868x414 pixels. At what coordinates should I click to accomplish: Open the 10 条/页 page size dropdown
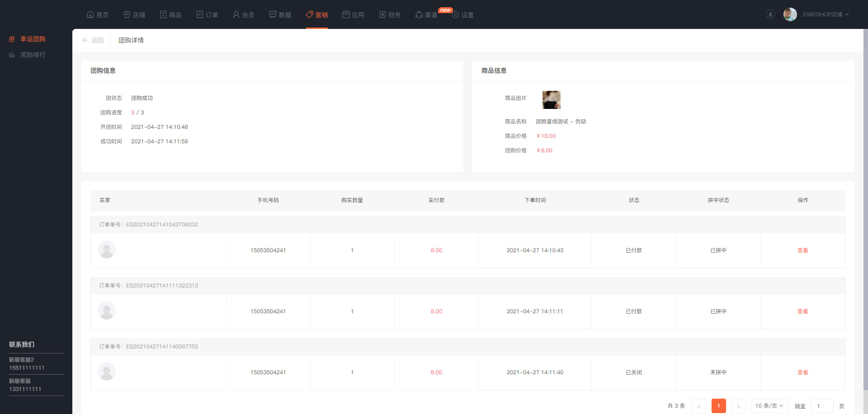(x=769, y=406)
